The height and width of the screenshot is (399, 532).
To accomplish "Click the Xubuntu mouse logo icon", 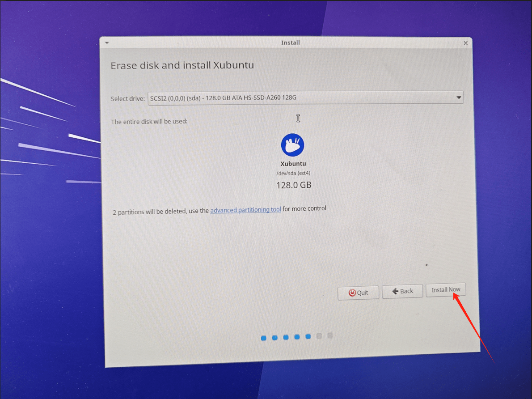I will pos(292,145).
